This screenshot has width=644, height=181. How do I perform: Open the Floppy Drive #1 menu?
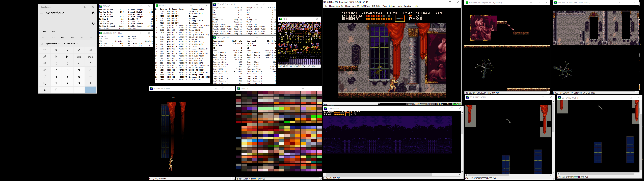(x=352, y=6)
